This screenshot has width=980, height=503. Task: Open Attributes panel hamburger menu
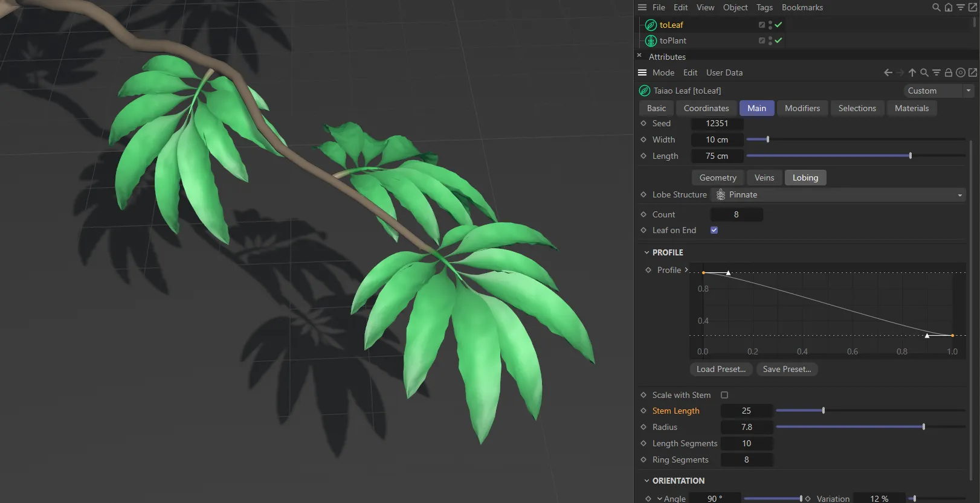pos(642,72)
